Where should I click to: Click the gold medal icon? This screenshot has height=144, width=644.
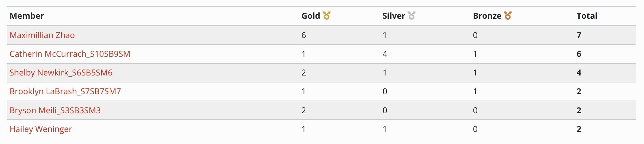pyautogui.click(x=327, y=16)
